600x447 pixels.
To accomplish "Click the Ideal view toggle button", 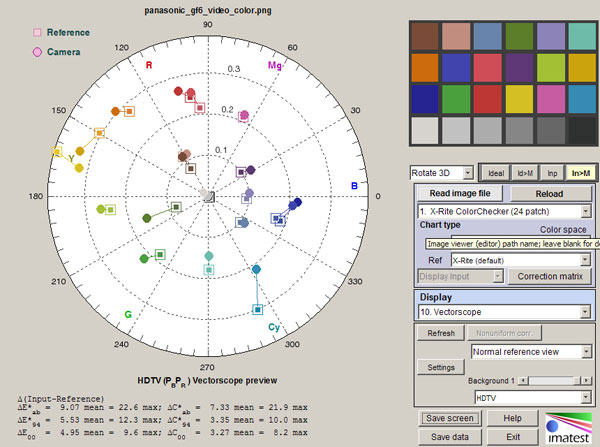I will click(x=496, y=173).
